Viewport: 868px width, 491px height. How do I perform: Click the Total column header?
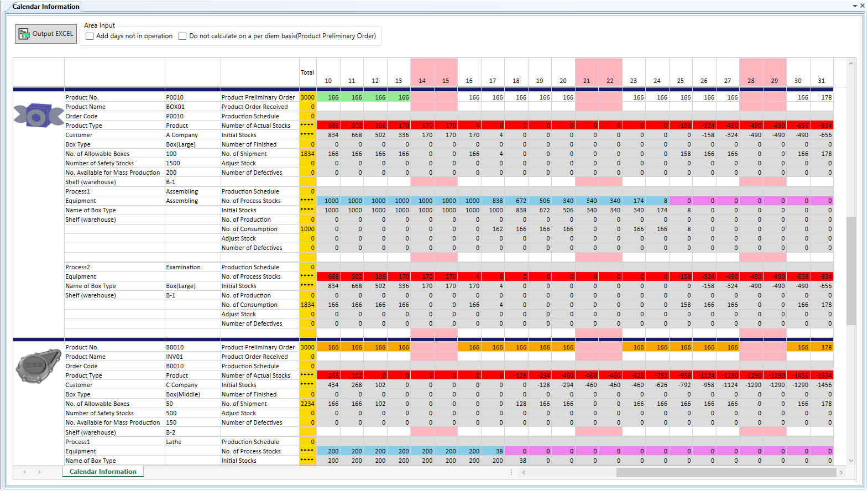pos(307,72)
